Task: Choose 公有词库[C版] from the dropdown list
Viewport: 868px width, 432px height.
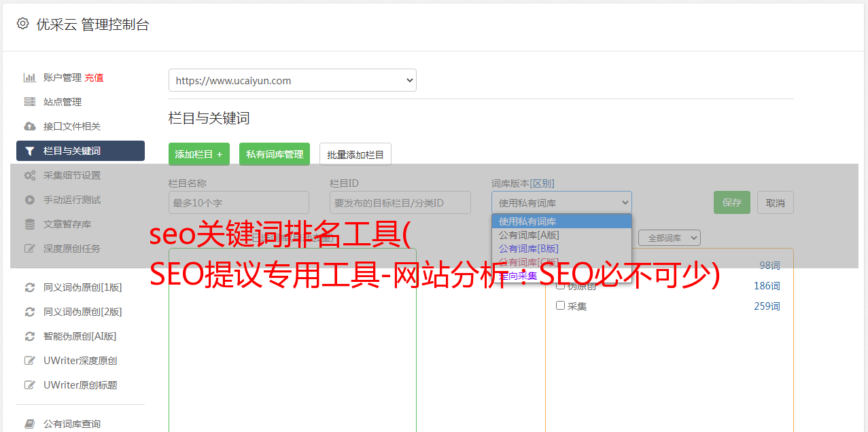Action: (x=561, y=262)
